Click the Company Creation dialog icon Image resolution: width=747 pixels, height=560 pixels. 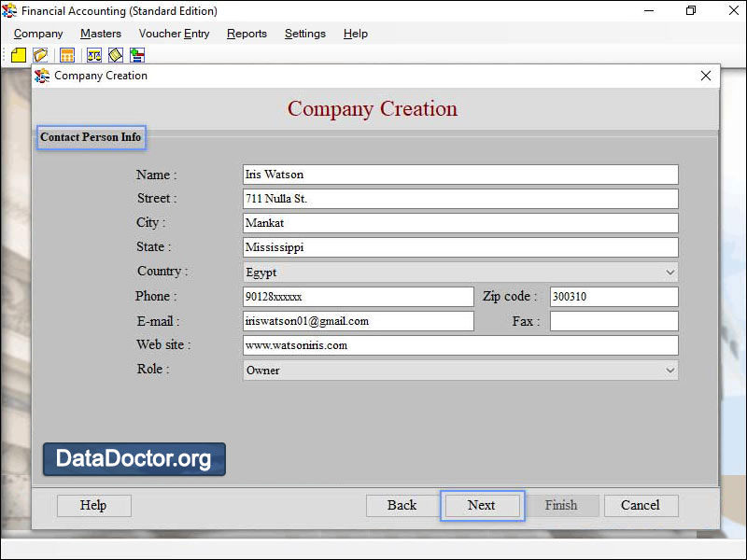[x=43, y=76]
